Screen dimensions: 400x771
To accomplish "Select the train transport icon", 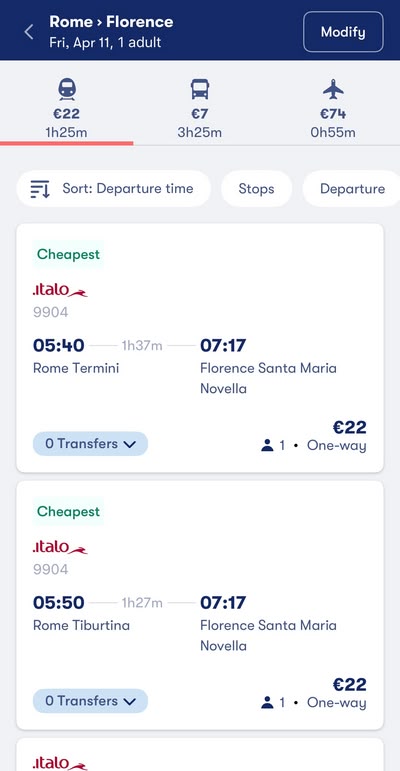I will (x=67, y=90).
